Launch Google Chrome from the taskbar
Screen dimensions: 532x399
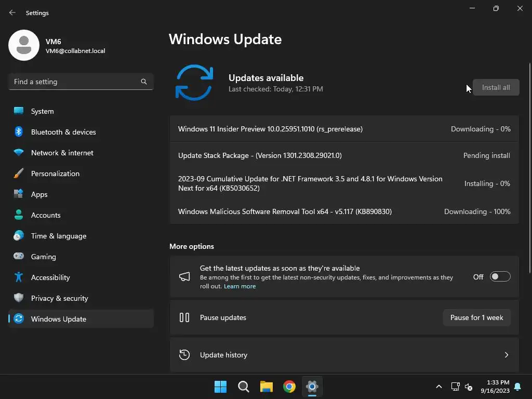tap(289, 387)
